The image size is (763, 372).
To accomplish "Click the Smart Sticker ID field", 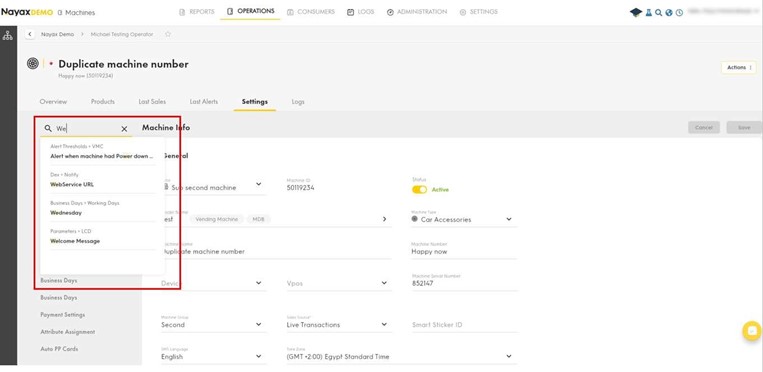I will point(465,325).
